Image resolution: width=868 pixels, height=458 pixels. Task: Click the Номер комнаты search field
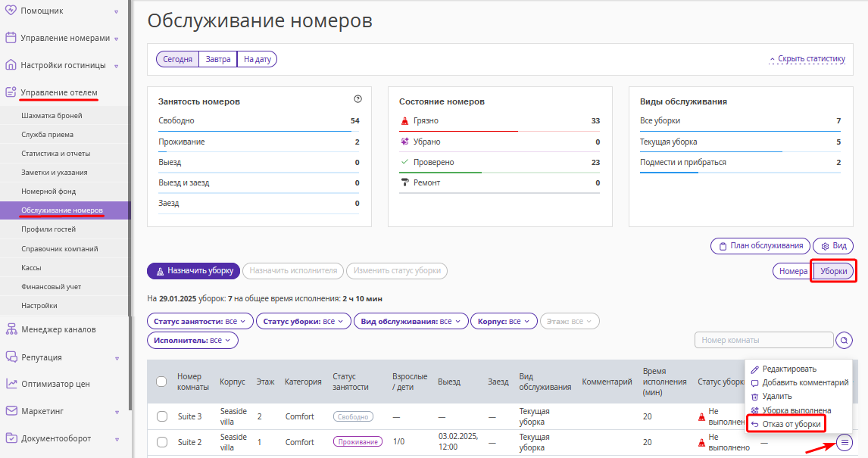tap(764, 340)
